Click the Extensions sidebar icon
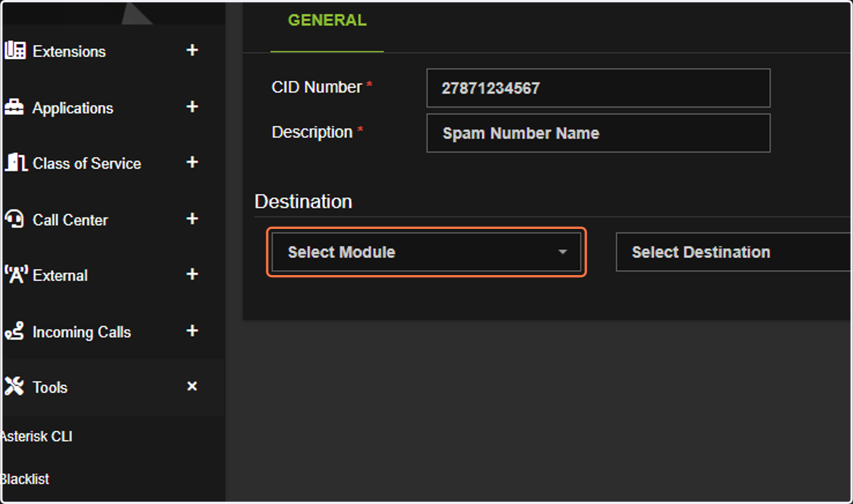 [x=14, y=50]
